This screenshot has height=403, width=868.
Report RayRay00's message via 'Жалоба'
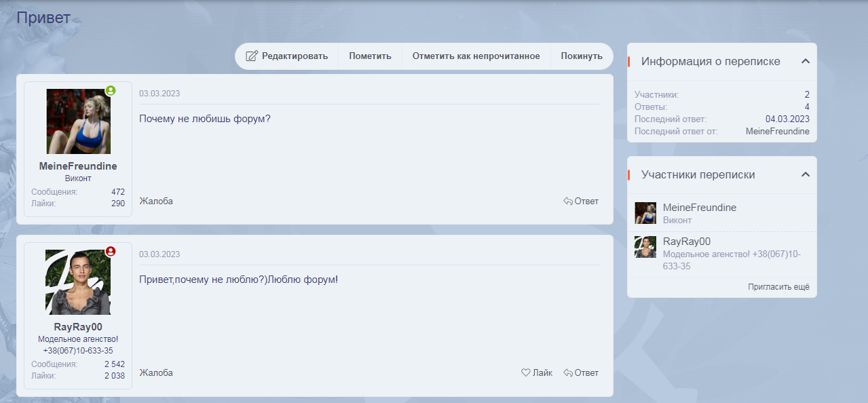pos(156,372)
